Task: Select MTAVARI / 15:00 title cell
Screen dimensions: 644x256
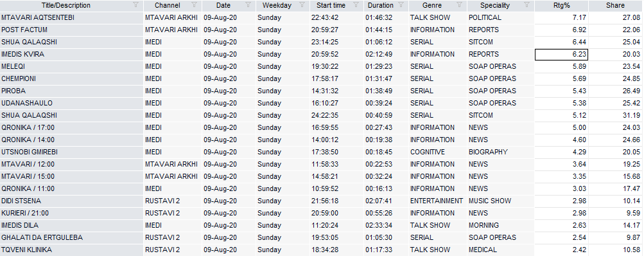Action: pyautogui.click(x=71, y=176)
